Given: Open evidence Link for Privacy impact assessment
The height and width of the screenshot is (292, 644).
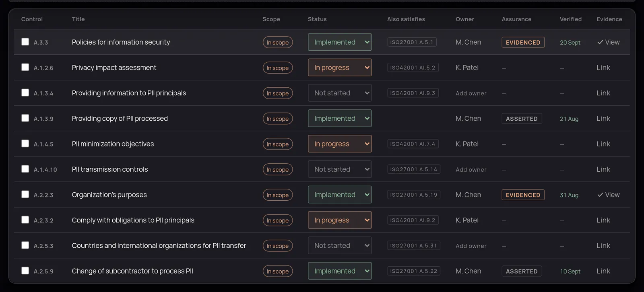Looking at the screenshot, I should 603,68.
